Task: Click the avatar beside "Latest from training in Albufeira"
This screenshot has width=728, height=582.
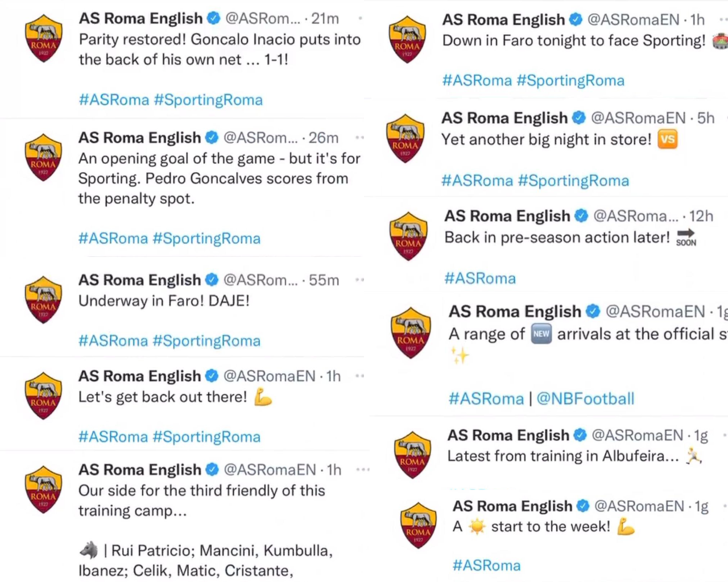Action: pos(413,455)
